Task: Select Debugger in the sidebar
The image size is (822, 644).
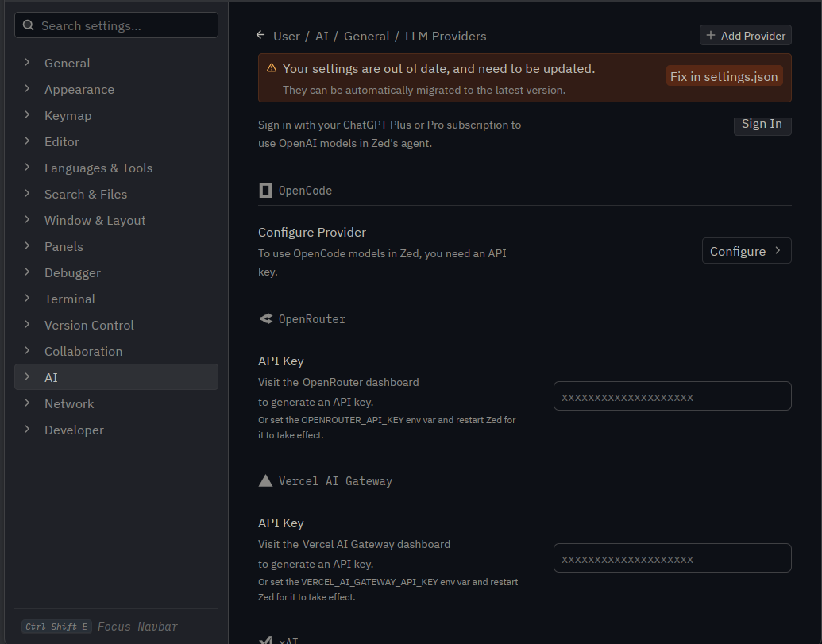Action: pos(116,272)
